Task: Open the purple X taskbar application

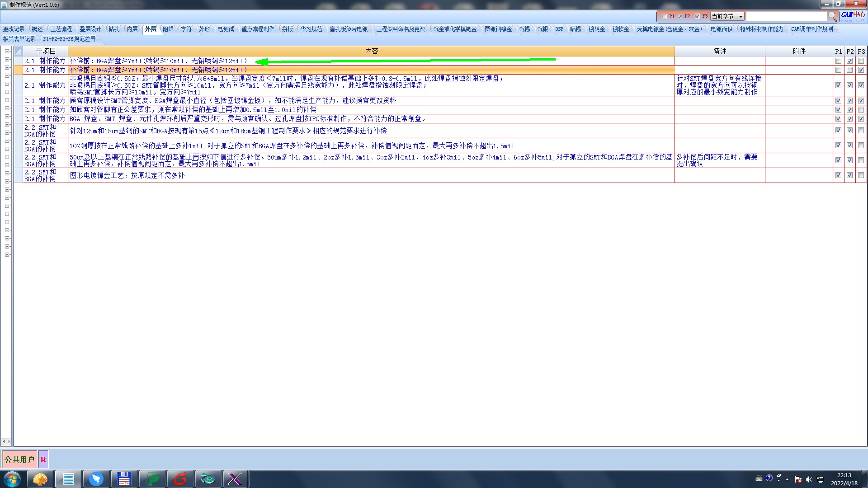Action: [x=235, y=479]
